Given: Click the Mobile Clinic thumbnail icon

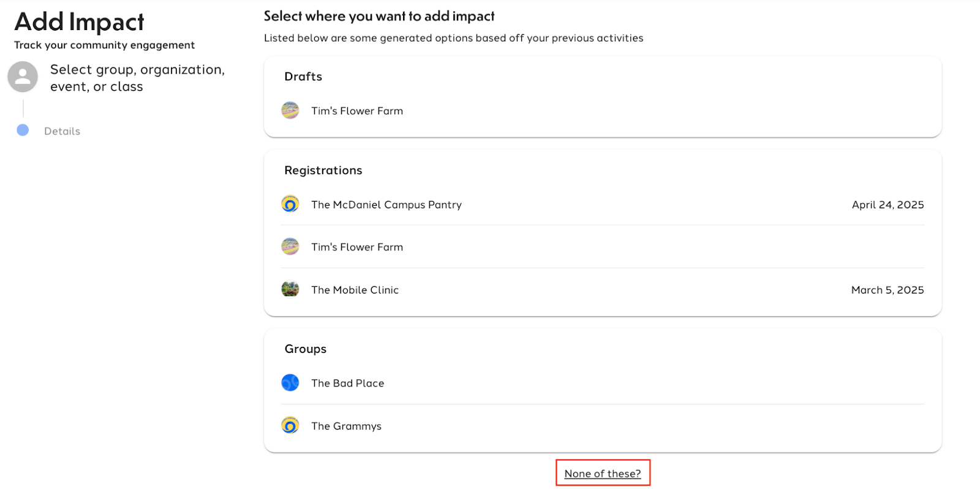Looking at the screenshot, I should [290, 289].
